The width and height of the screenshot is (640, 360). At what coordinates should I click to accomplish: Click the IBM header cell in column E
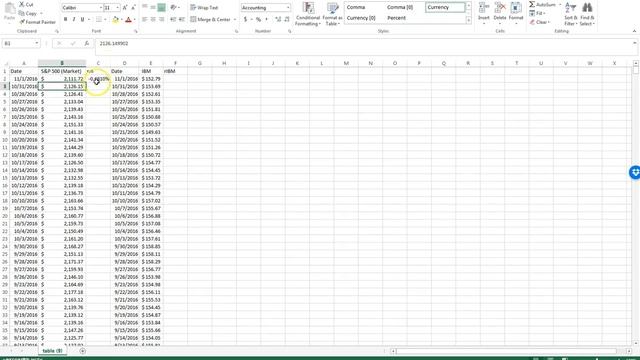(x=151, y=71)
